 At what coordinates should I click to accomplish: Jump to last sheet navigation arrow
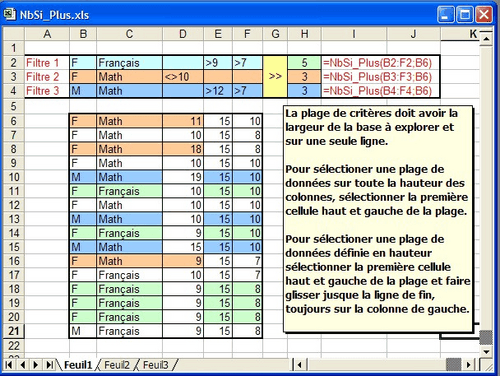49,365
